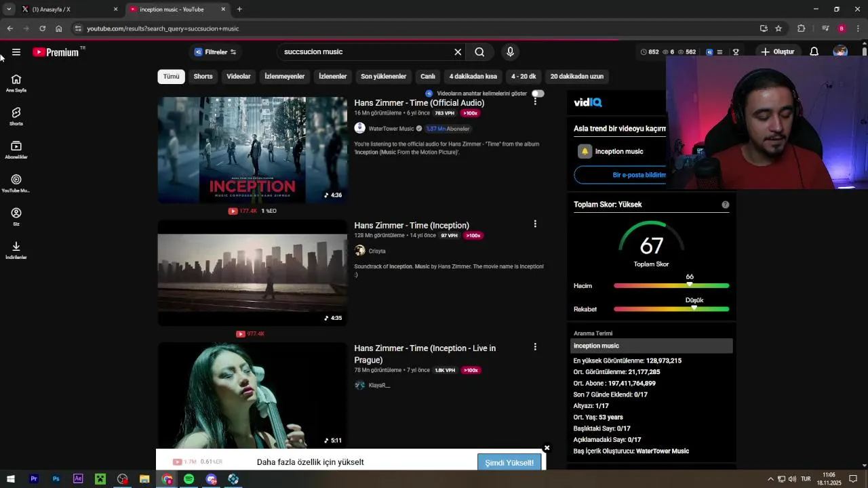868x488 pixels.
Task: Select the Son yüklenenler filter chip
Action: (384, 77)
